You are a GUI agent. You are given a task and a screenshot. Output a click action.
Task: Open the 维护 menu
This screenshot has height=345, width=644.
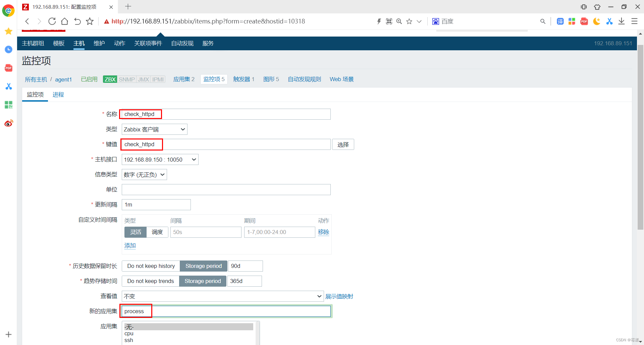[99, 43]
